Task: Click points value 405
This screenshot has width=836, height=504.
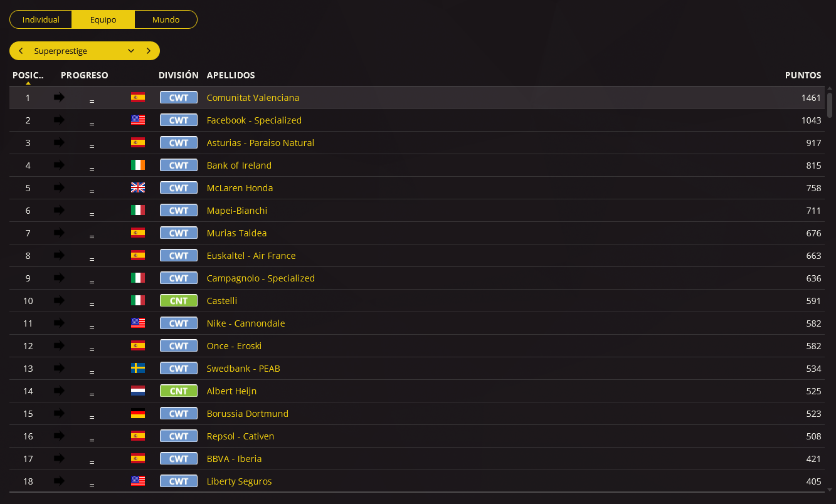Action: click(x=813, y=481)
